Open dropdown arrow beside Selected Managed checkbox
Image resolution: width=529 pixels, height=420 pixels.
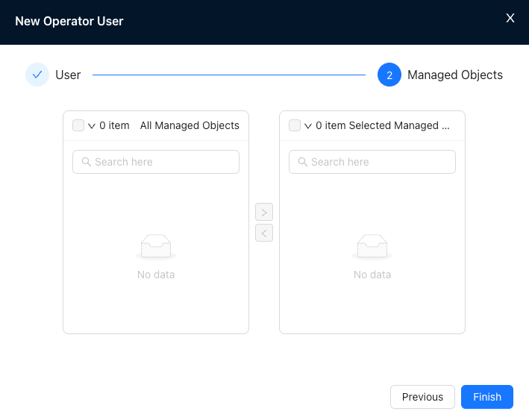tap(308, 126)
